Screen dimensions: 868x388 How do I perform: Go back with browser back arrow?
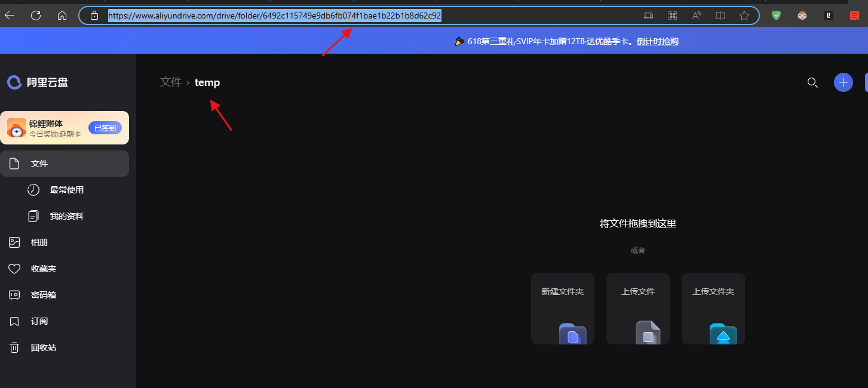tap(10, 16)
